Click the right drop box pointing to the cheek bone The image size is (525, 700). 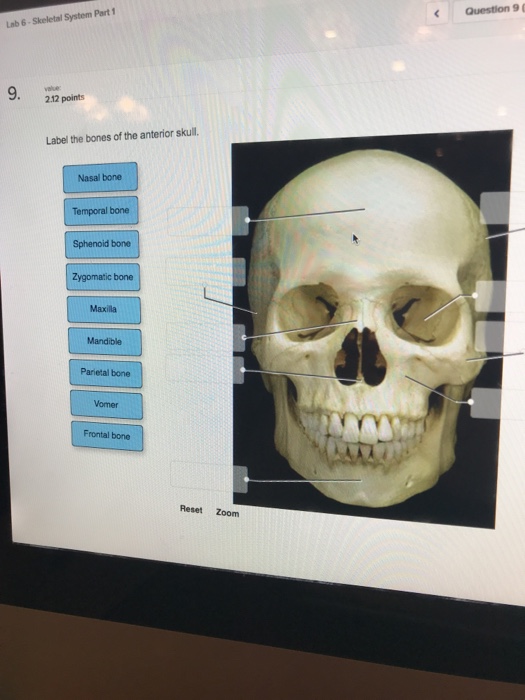click(500, 337)
